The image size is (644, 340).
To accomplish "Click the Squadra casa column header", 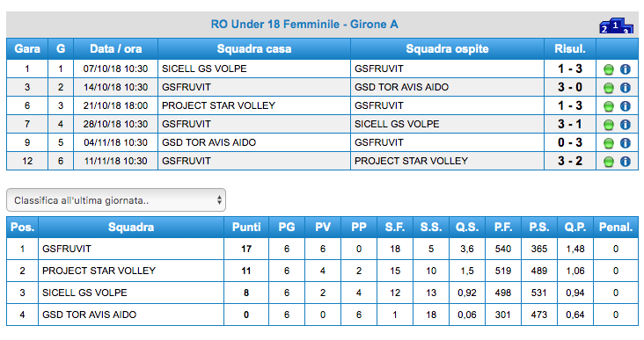I will (x=254, y=49).
